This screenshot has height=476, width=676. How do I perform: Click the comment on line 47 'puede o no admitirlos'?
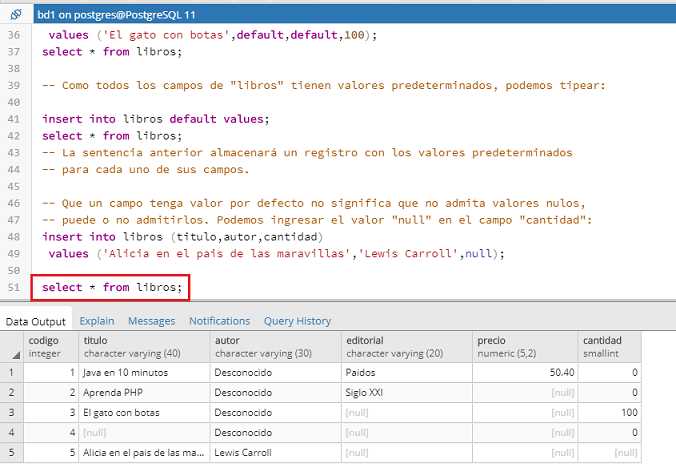point(317,220)
